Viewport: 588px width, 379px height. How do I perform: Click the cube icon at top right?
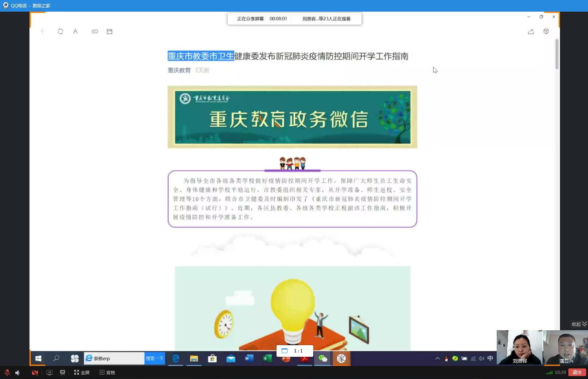point(546,32)
